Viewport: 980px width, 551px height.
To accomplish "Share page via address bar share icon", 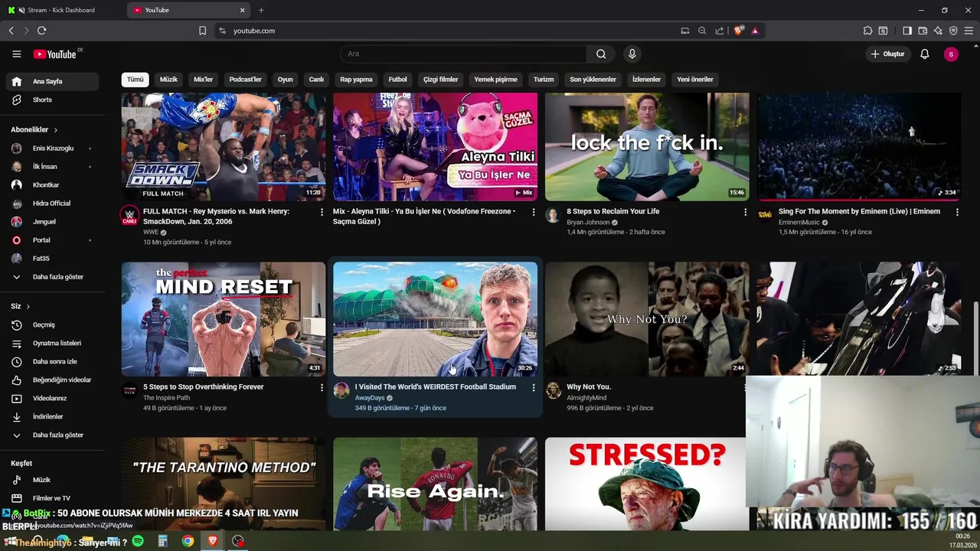I will pyautogui.click(x=720, y=31).
